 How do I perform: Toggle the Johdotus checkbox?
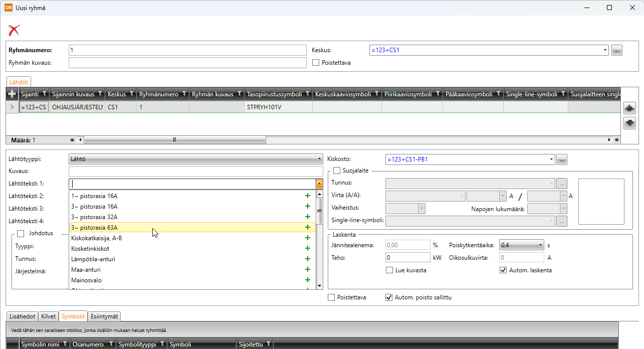click(x=21, y=233)
